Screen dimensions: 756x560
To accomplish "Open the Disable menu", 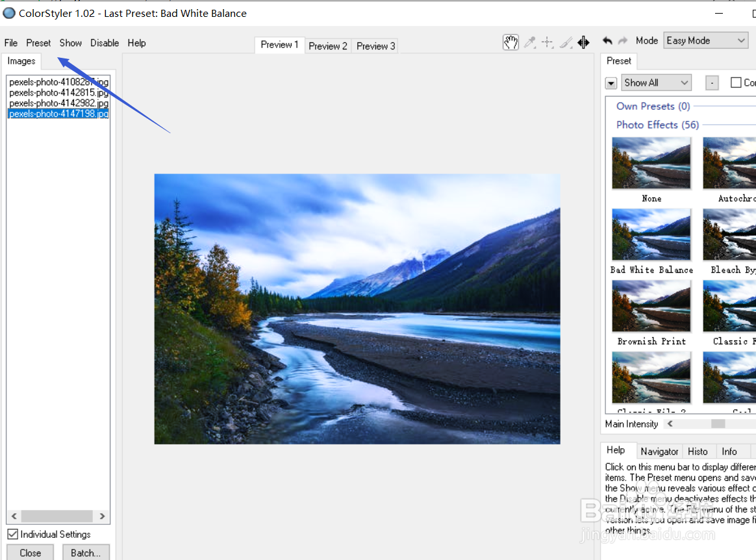I will point(105,43).
